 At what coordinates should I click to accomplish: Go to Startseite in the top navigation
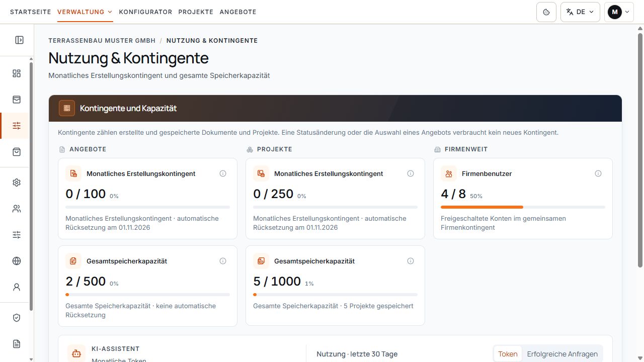tap(31, 12)
